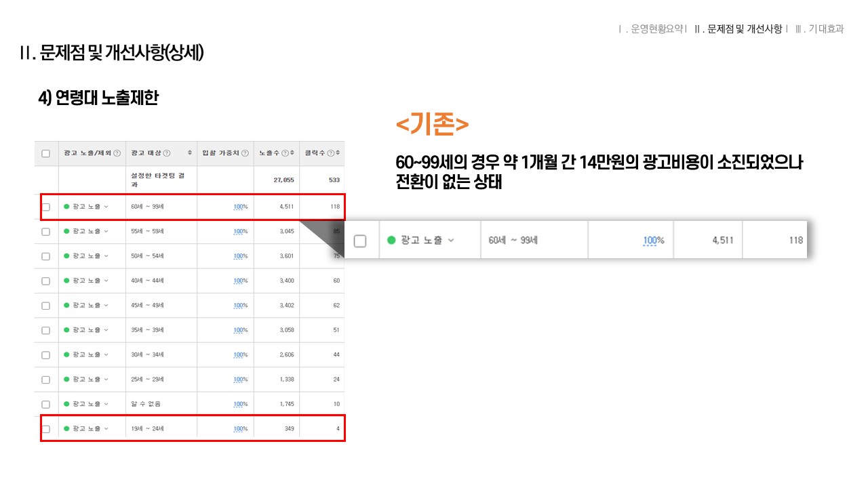The height and width of the screenshot is (488, 868).
Task: Click 100% bid weight for 25세 ~ 29세
Action: point(240,380)
